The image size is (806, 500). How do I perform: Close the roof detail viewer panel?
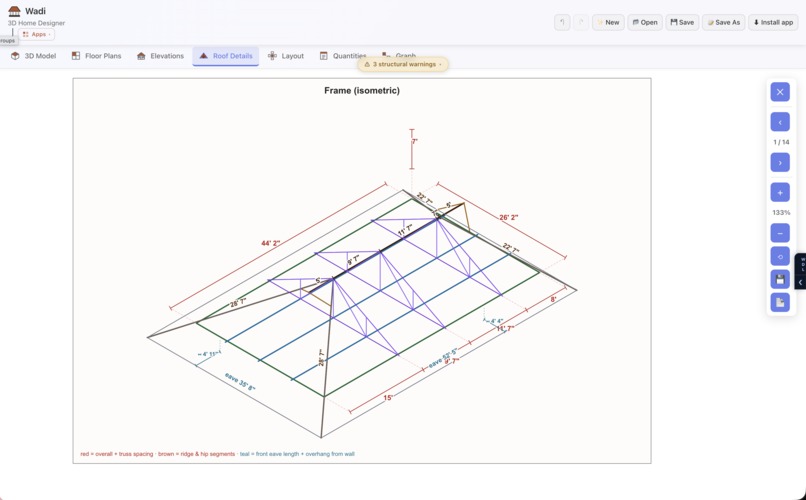pos(780,92)
